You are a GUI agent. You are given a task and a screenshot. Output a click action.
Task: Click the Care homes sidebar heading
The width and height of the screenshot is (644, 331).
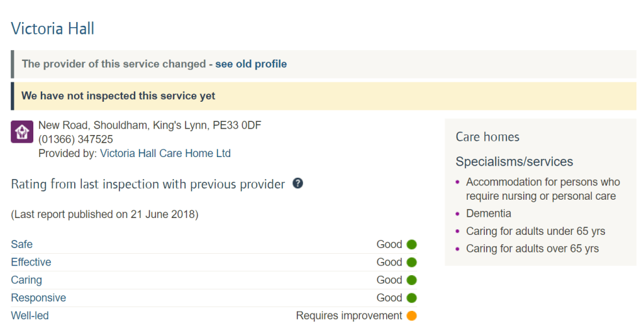[487, 137]
